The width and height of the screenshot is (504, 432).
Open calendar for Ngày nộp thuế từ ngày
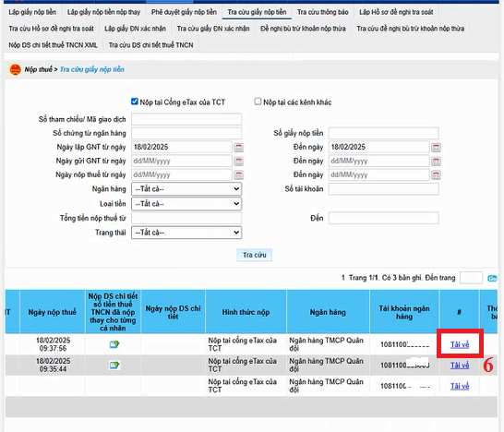[238, 174]
